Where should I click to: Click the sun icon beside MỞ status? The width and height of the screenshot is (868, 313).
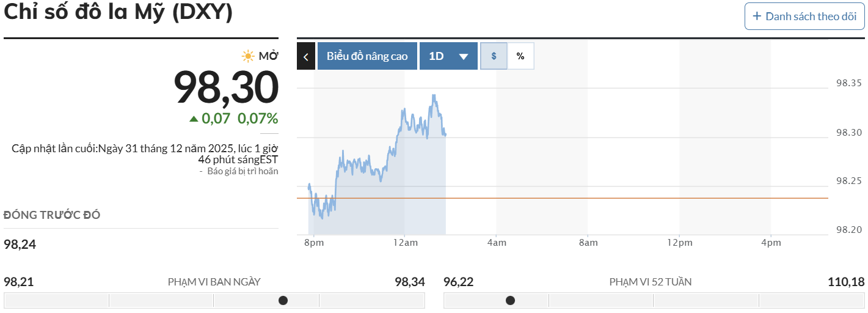[247, 56]
